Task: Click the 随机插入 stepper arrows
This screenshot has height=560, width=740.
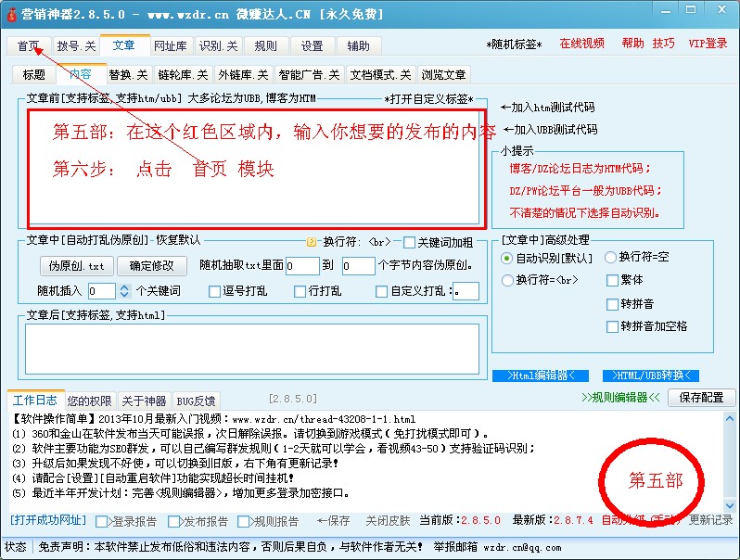Action: click(x=124, y=291)
